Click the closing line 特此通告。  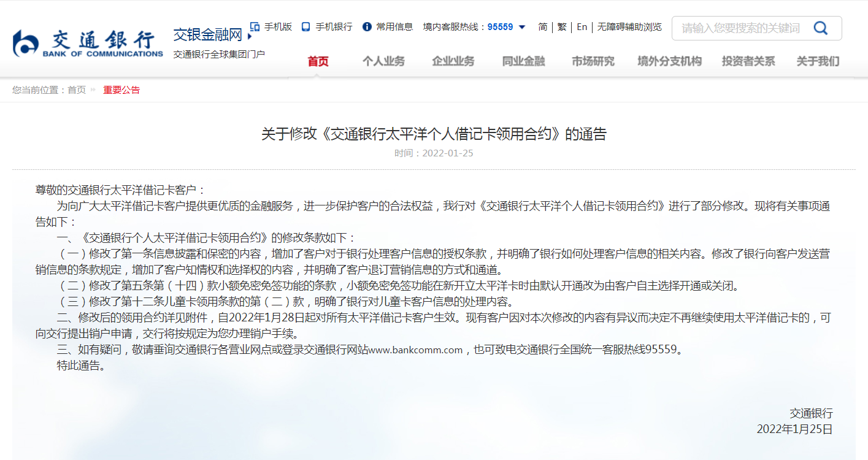82,366
